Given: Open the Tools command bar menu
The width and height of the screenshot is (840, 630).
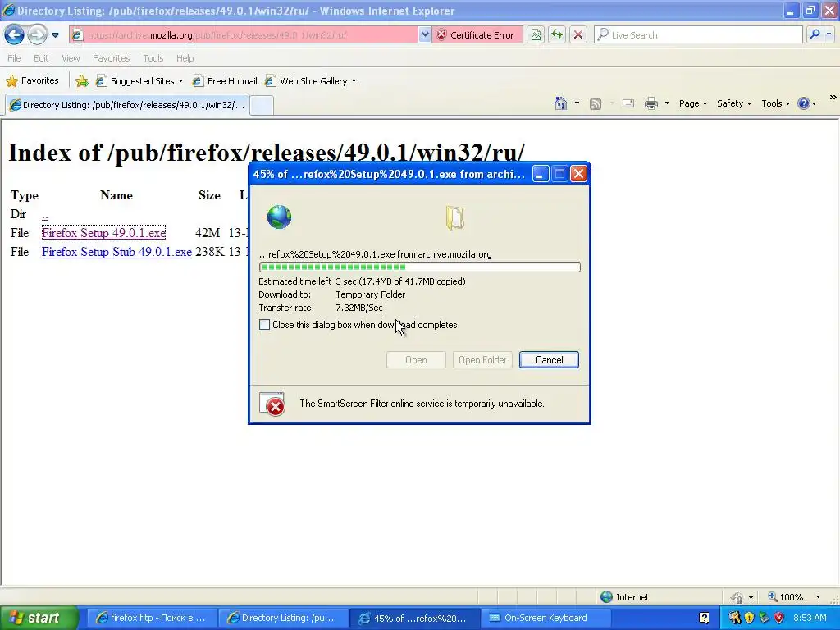Looking at the screenshot, I should (775, 103).
